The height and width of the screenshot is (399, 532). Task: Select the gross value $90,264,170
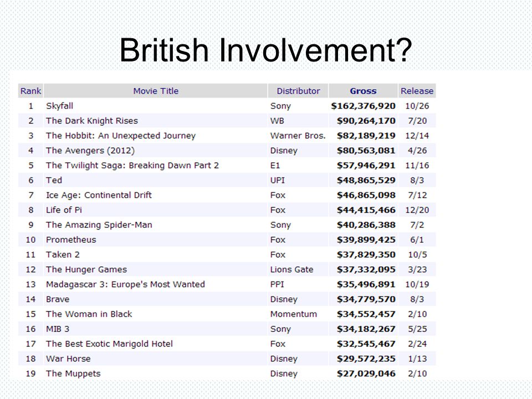(366, 121)
